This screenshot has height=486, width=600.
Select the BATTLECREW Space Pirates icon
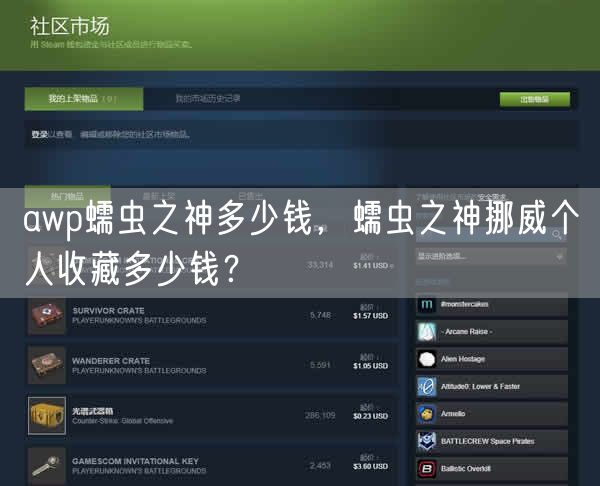(426, 441)
